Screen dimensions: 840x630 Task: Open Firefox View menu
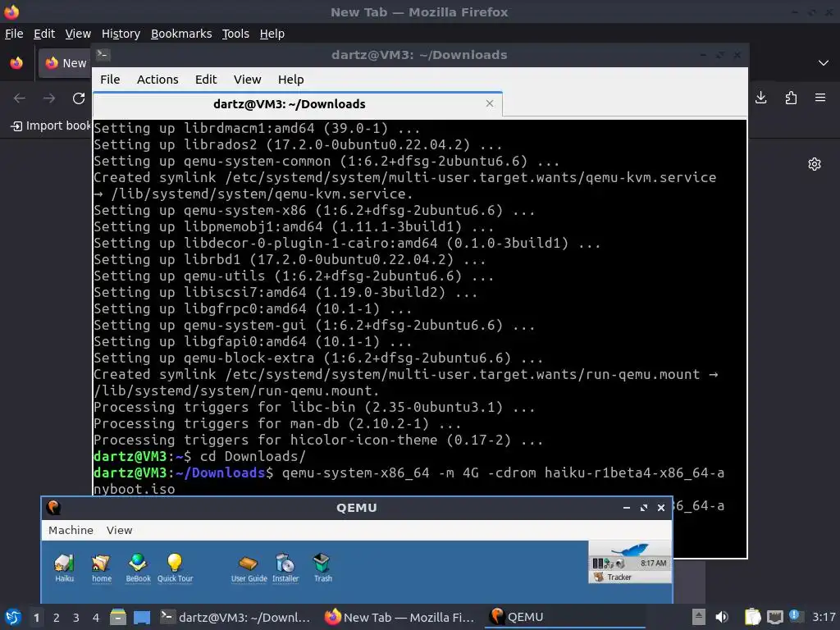(78, 34)
